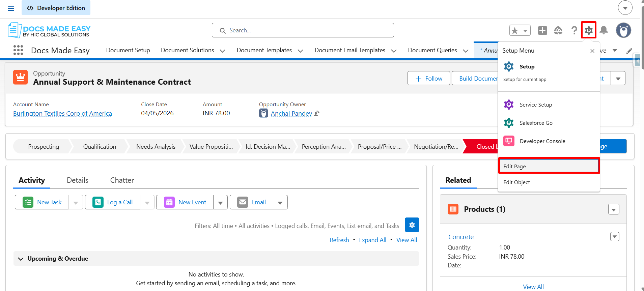The height and width of the screenshot is (291, 644).
Task: Open Burlington Textiles Corp of America link
Action: pyautogui.click(x=62, y=114)
